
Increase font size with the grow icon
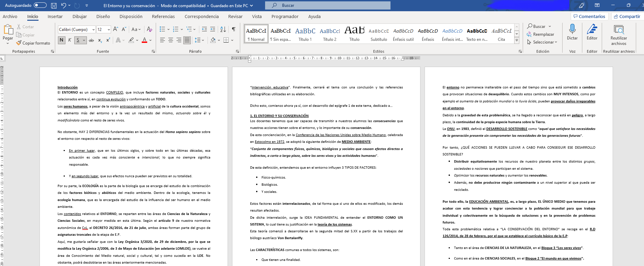(116, 29)
